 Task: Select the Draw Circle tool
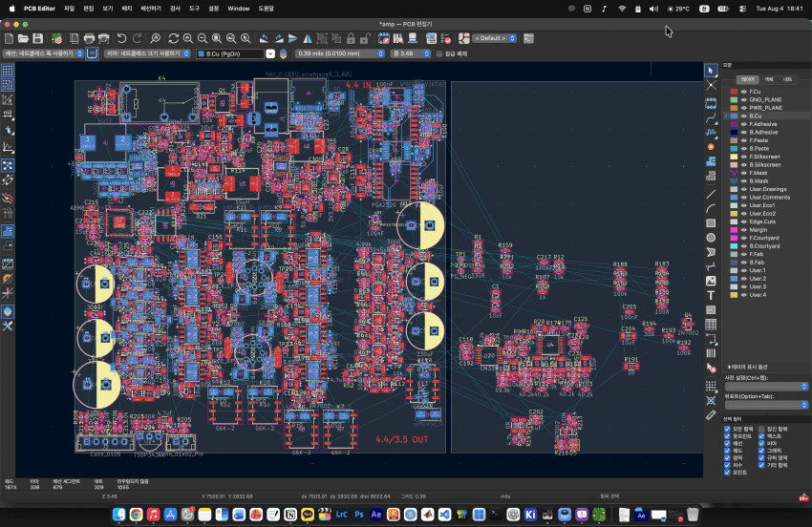tap(711, 238)
